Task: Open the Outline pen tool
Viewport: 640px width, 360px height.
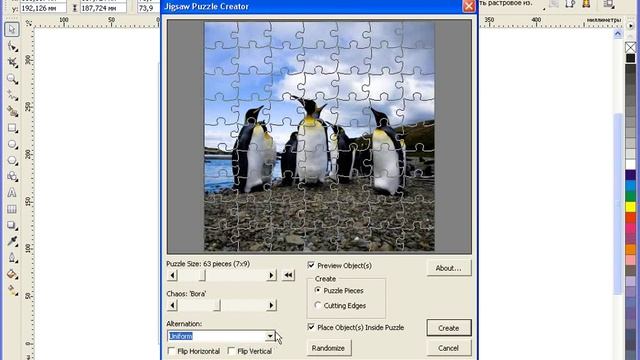Action: [x=12, y=258]
